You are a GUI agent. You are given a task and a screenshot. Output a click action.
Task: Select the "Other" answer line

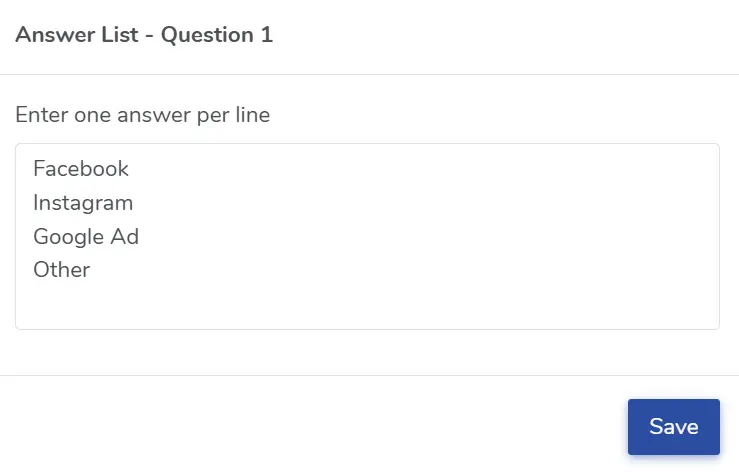point(61,270)
